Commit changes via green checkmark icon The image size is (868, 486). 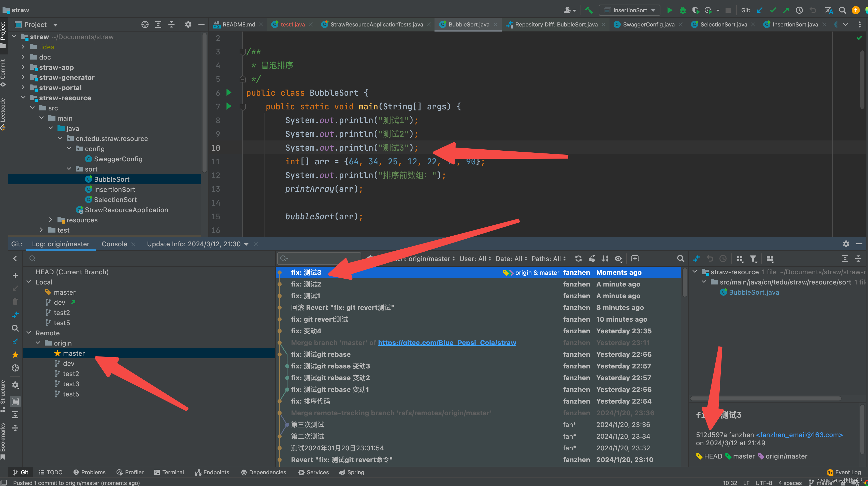pyautogui.click(x=773, y=10)
